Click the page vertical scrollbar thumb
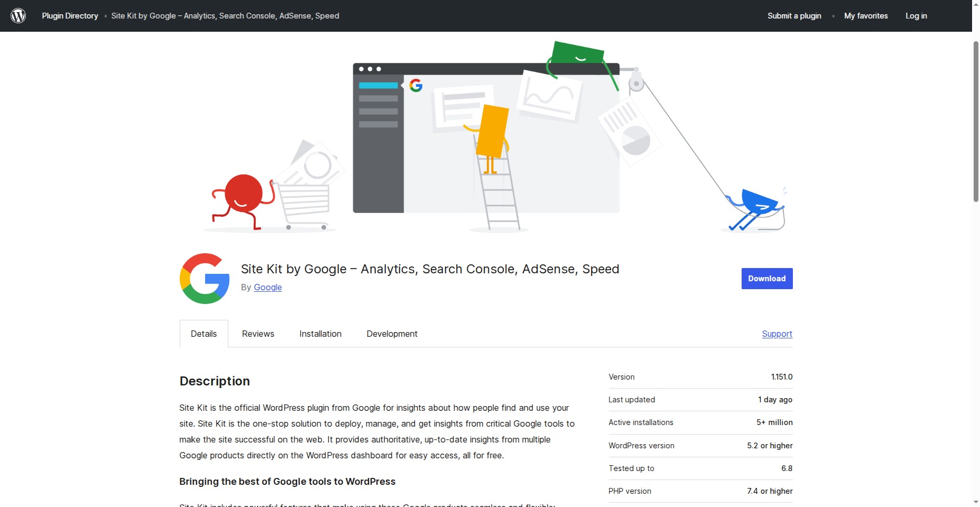 976,121
